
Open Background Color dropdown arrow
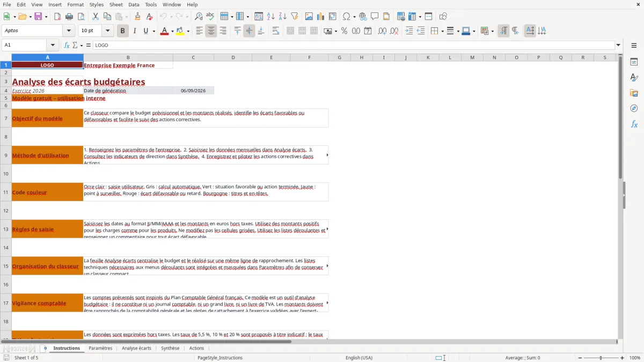(188, 31)
